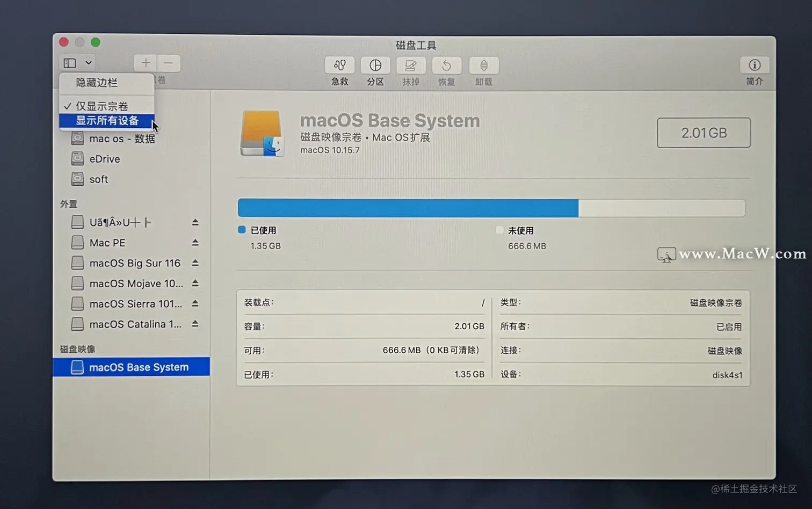Click the Erase (抹掉) toolbar icon
Image resolution: width=812 pixels, height=509 pixels.
click(x=411, y=66)
